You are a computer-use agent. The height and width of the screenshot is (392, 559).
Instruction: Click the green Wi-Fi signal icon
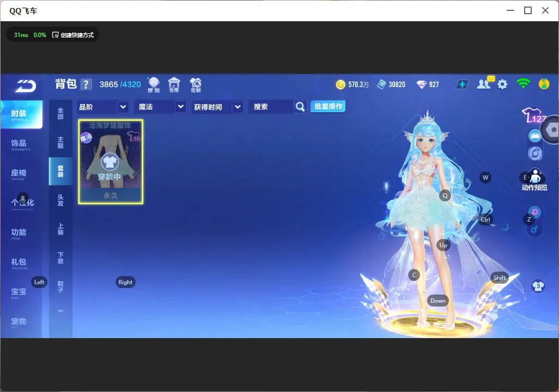(523, 84)
